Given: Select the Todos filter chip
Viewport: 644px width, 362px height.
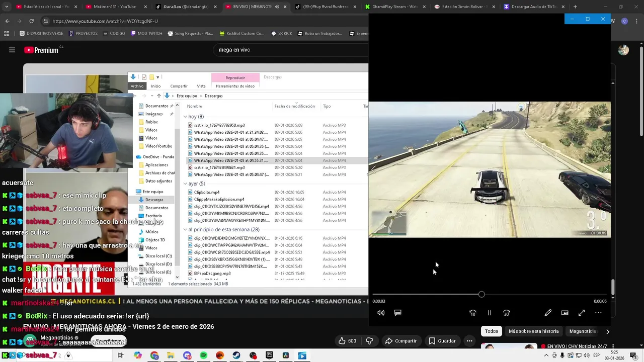Looking at the screenshot, I should 492,331.
